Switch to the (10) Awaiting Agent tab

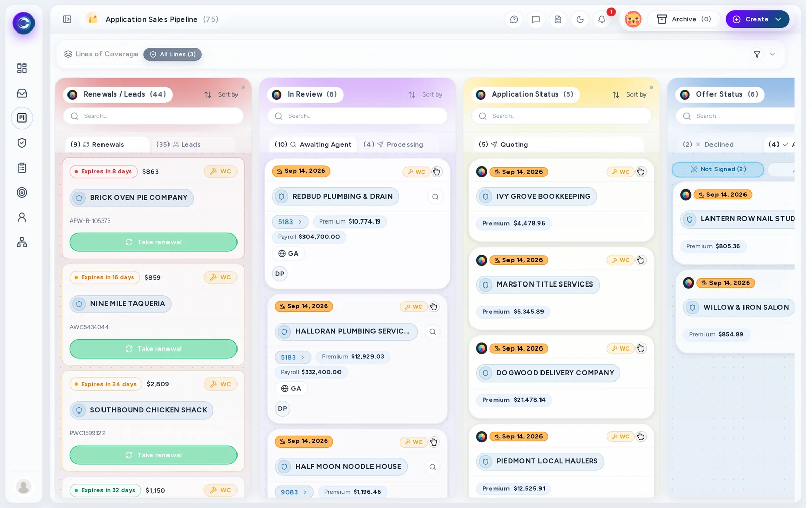click(x=313, y=144)
